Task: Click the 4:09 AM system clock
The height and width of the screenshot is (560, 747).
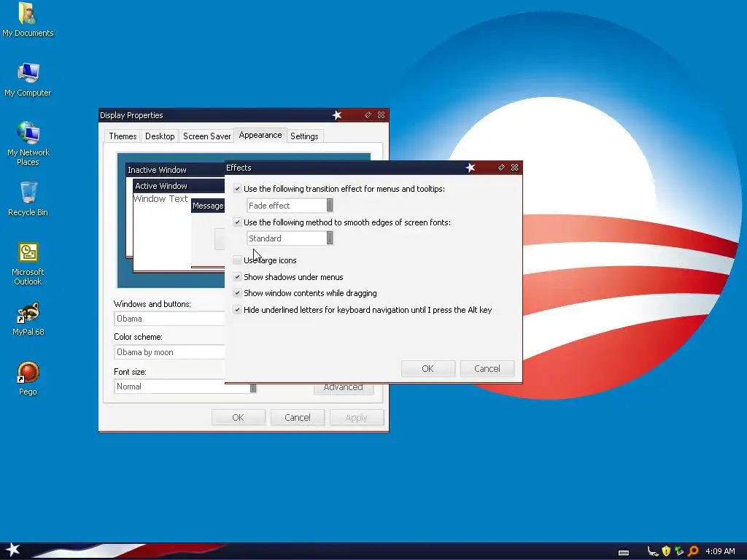Action: point(720,551)
